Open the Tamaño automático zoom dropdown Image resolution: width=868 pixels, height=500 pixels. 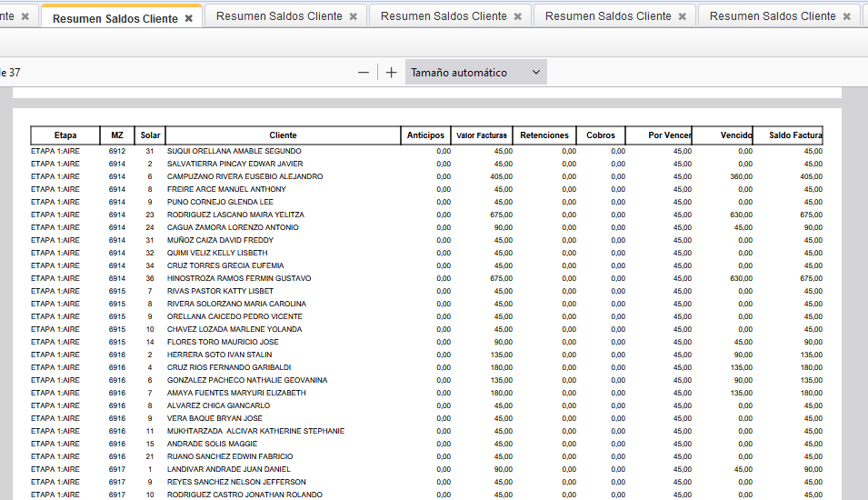coord(476,73)
